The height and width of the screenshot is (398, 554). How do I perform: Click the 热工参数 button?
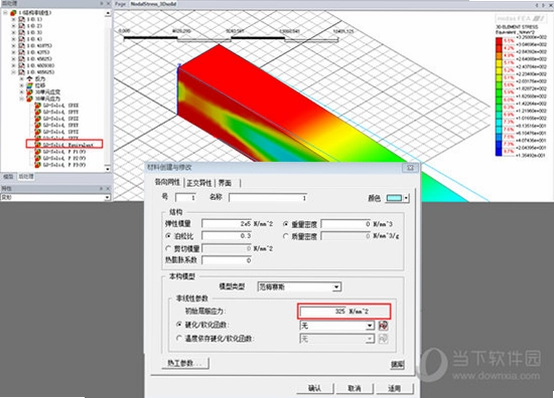(185, 363)
